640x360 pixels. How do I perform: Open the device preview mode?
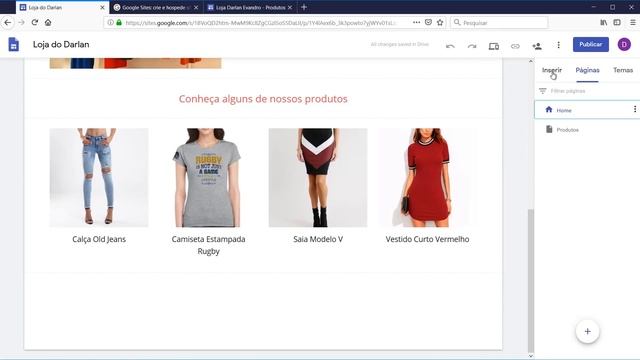coord(494,46)
